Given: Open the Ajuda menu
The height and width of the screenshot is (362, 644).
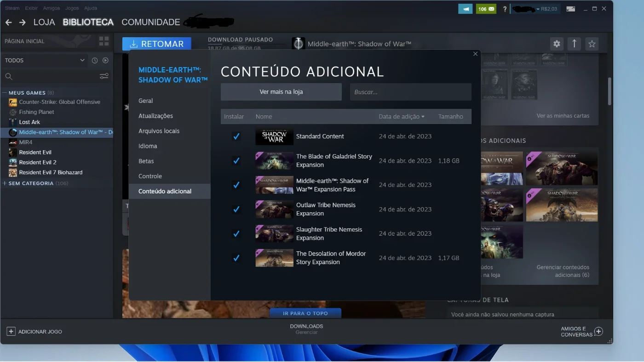Looking at the screenshot, I should pyautogui.click(x=91, y=8).
